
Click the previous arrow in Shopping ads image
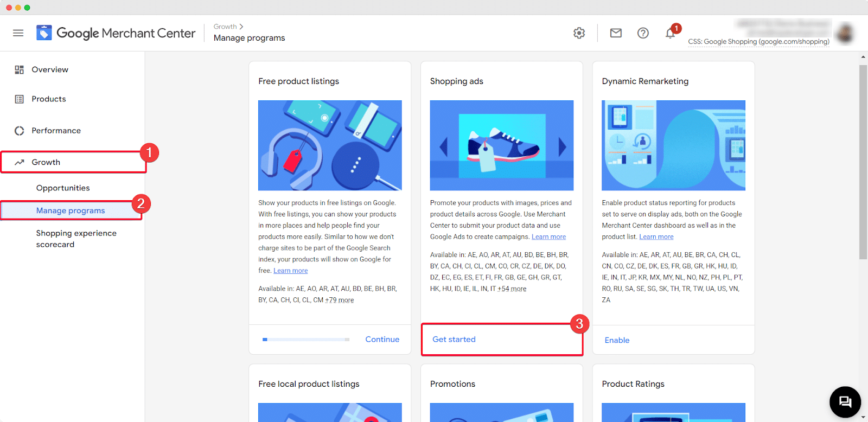point(444,146)
